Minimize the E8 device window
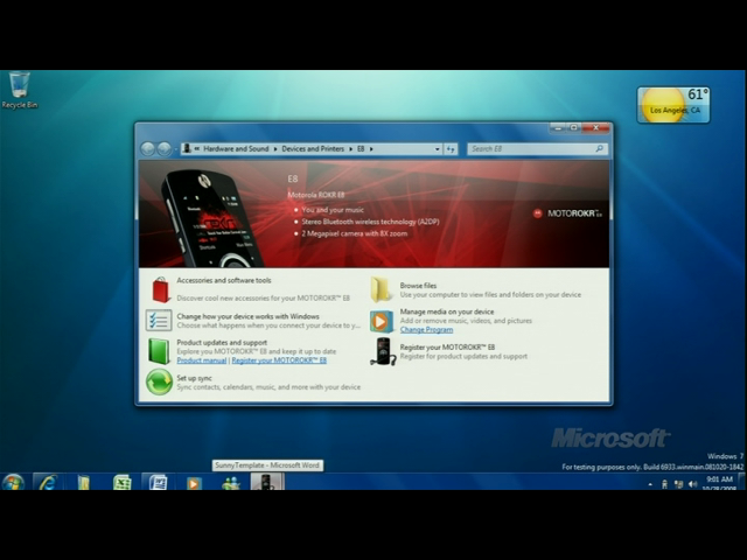Screen dimensions: 747x560 click(558, 127)
